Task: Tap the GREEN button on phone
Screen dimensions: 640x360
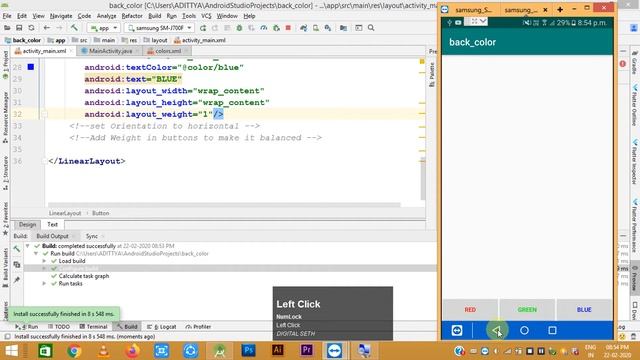Action: 527,310
